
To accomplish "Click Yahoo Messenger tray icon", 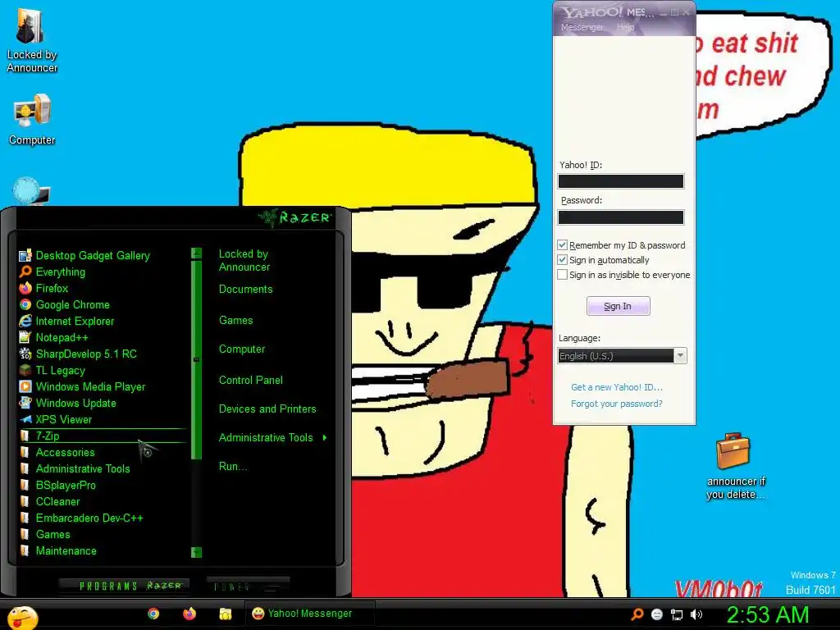I will (657, 614).
